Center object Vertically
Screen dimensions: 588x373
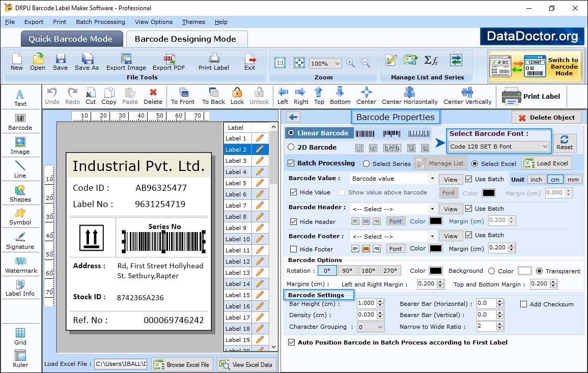(467, 96)
